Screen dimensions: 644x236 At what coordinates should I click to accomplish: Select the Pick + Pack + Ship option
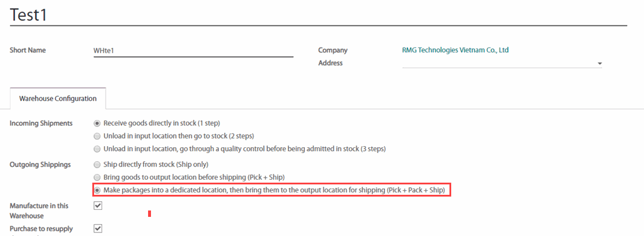pyautogui.click(x=97, y=190)
